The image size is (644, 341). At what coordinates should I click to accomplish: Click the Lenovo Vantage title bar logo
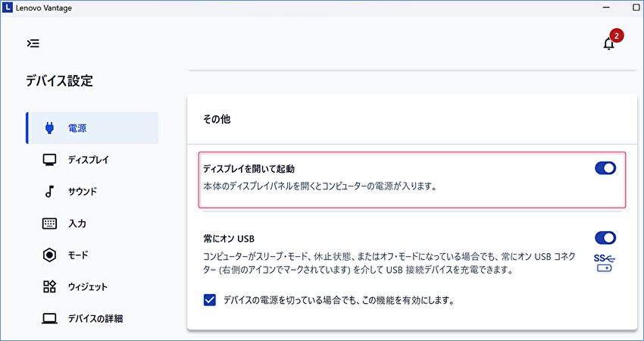8,8
